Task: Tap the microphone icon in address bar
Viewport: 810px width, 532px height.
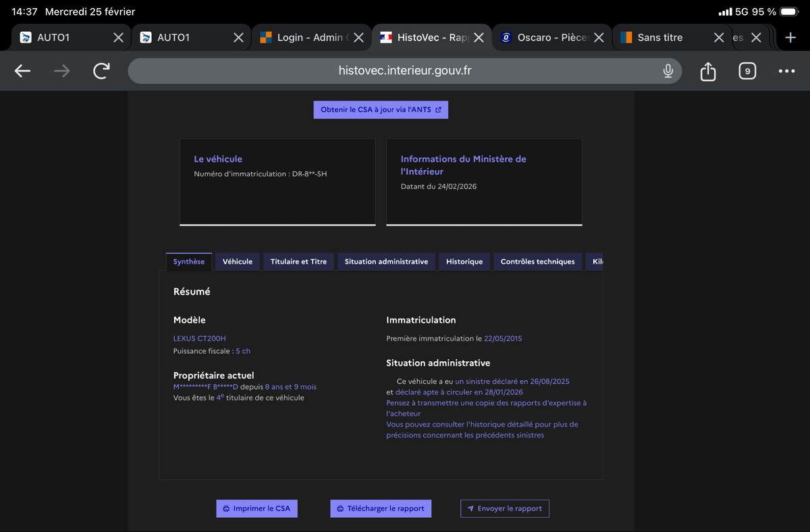Action: [x=668, y=71]
